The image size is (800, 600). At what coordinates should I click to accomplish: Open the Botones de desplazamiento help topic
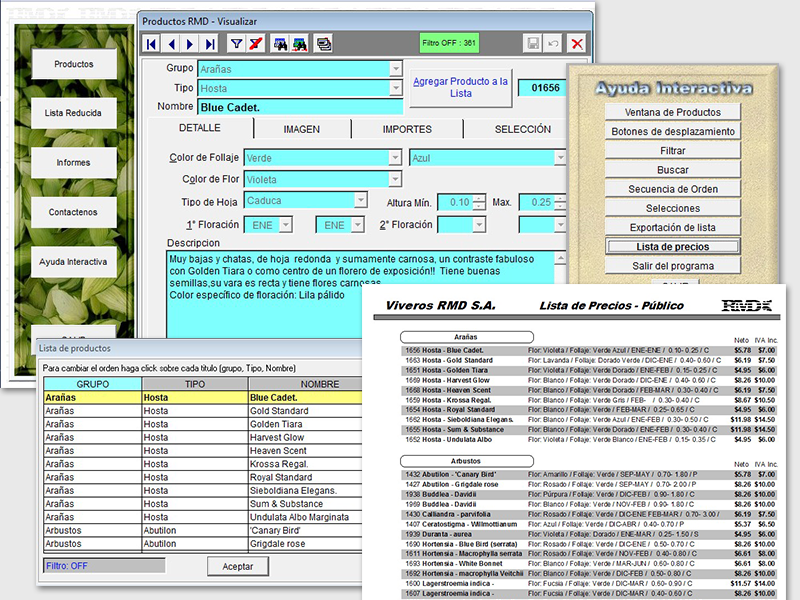[672, 132]
